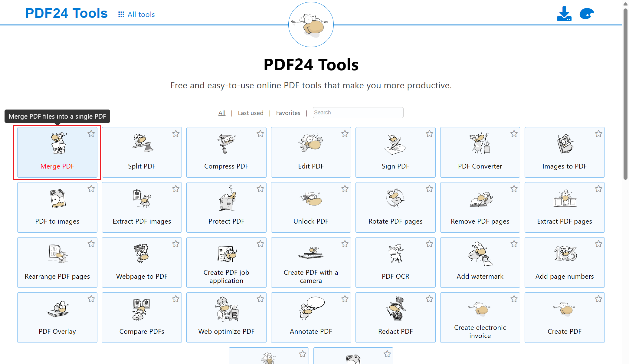Open the Edit PDF tool
This screenshot has width=629, height=364.
click(x=311, y=152)
